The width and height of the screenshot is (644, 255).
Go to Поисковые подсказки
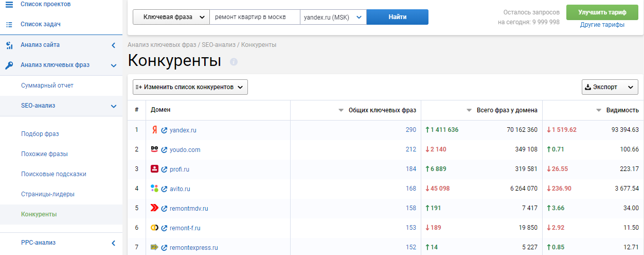pos(53,174)
